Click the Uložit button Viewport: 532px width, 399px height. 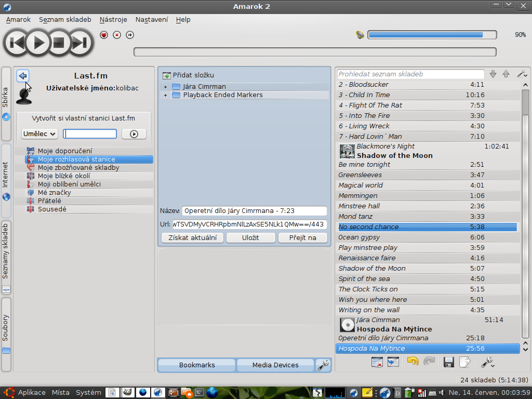point(251,238)
